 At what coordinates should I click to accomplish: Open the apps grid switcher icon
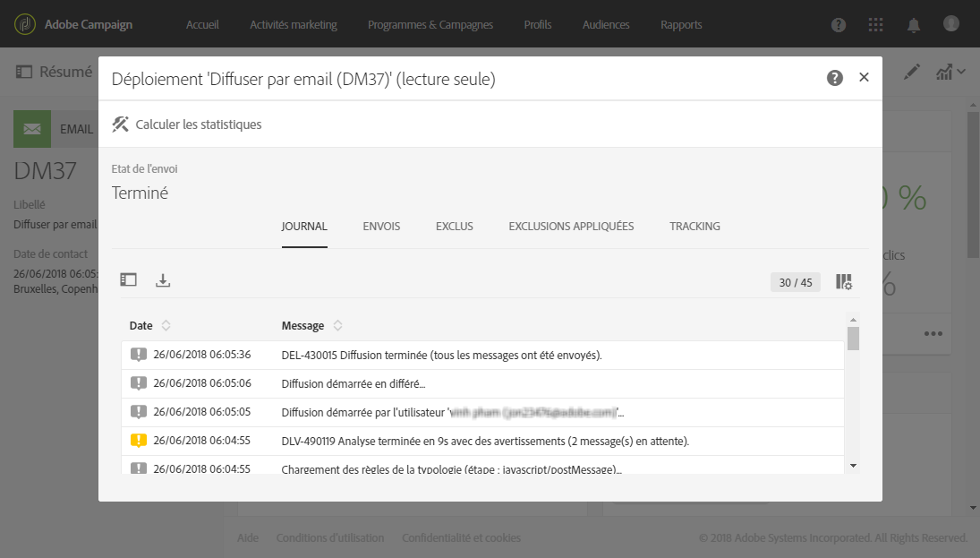[x=875, y=25]
